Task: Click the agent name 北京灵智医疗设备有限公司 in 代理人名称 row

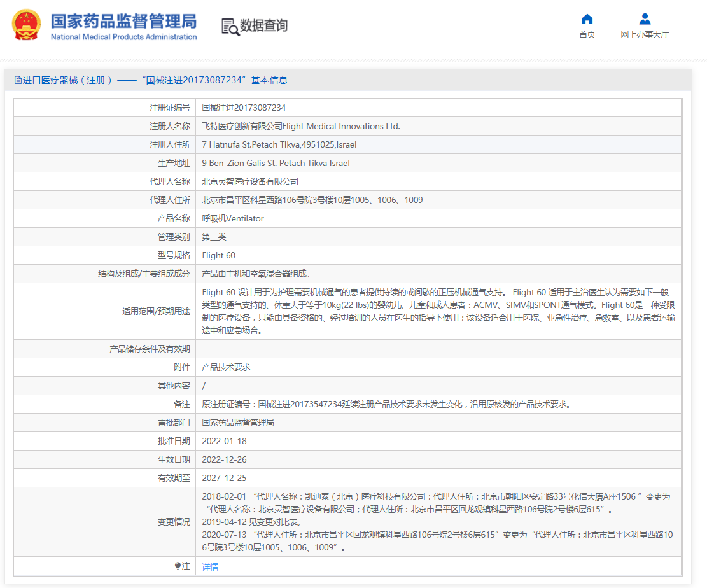Action: click(250, 182)
